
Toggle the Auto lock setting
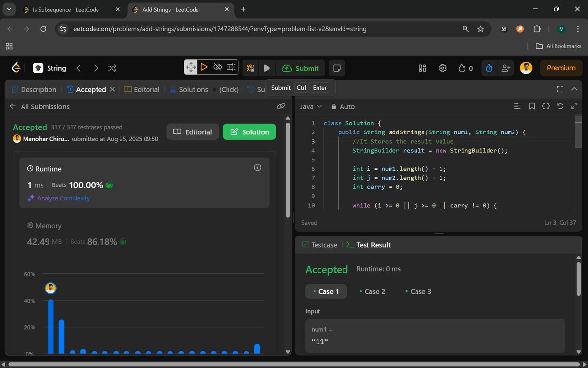[343, 106]
